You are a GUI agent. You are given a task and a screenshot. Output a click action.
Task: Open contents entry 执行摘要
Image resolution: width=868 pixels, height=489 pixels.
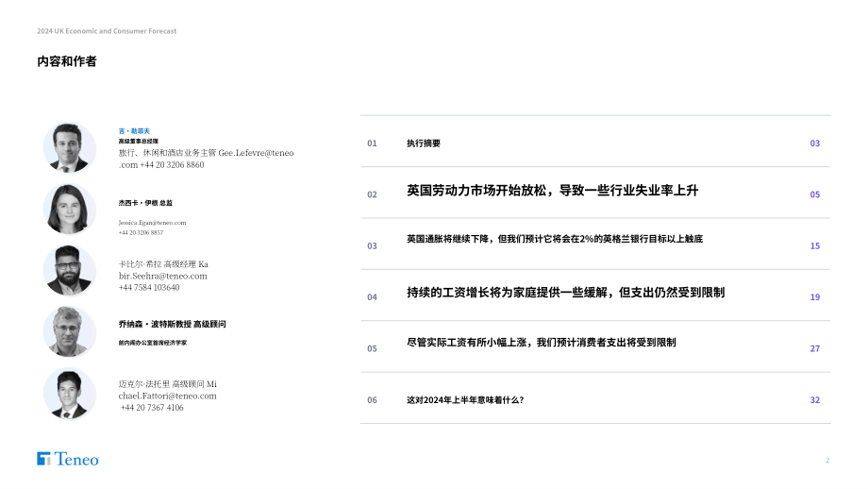424,143
